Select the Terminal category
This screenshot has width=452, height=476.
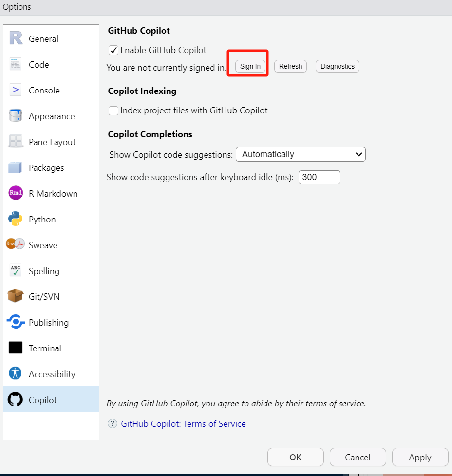[51, 348]
